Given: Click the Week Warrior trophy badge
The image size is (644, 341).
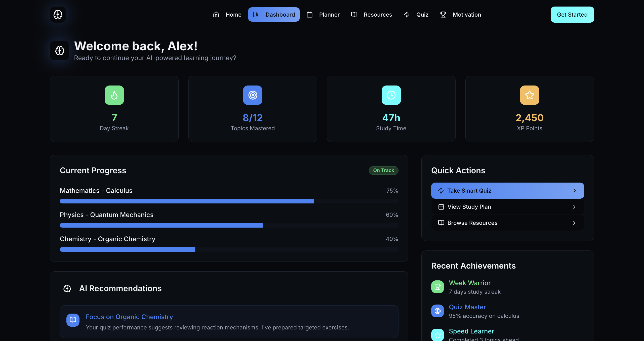Looking at the screenshot, I should point(437,287).
